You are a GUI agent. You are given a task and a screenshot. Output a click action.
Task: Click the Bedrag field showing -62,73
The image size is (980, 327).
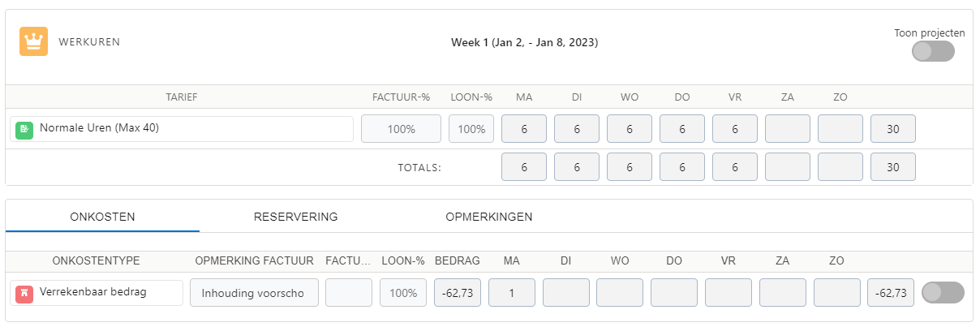(458, 293)
